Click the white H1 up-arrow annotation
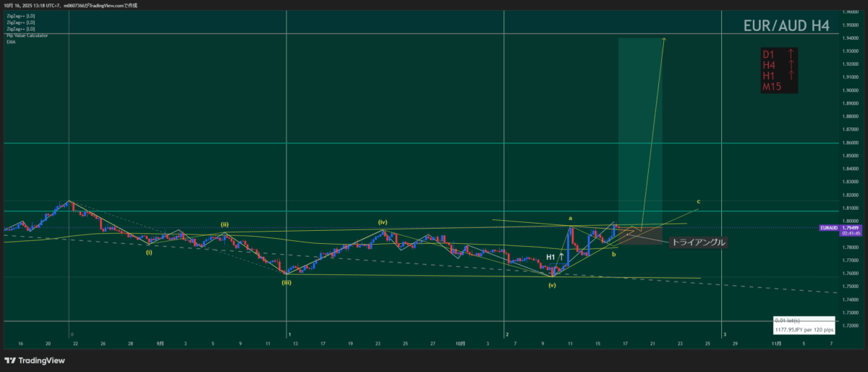 click(x=555, y=257)
